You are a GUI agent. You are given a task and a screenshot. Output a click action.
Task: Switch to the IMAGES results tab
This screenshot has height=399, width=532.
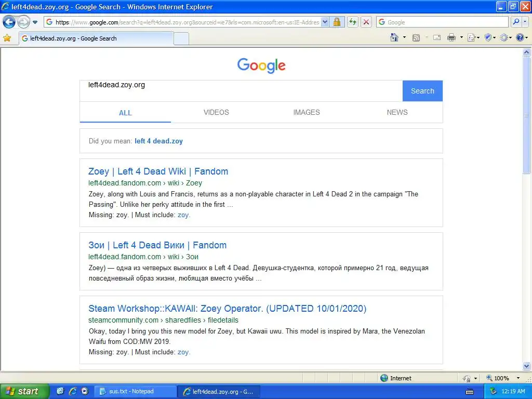tap(307, 112)
